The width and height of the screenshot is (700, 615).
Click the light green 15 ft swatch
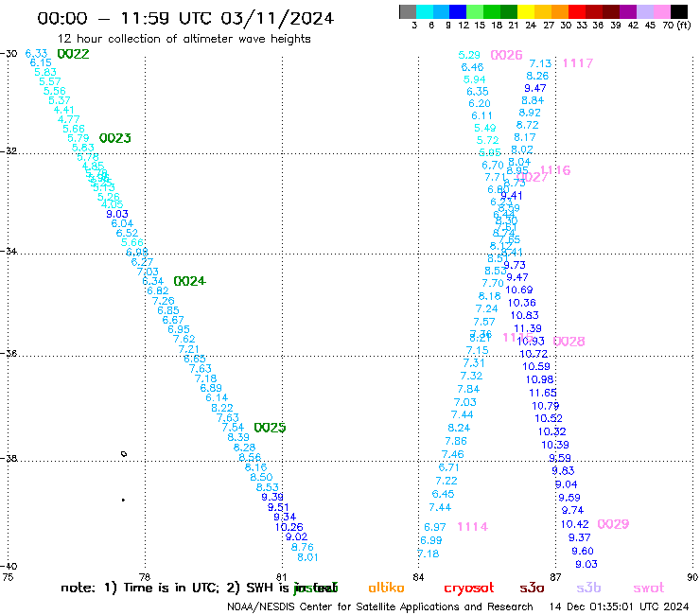pos(475,11)
